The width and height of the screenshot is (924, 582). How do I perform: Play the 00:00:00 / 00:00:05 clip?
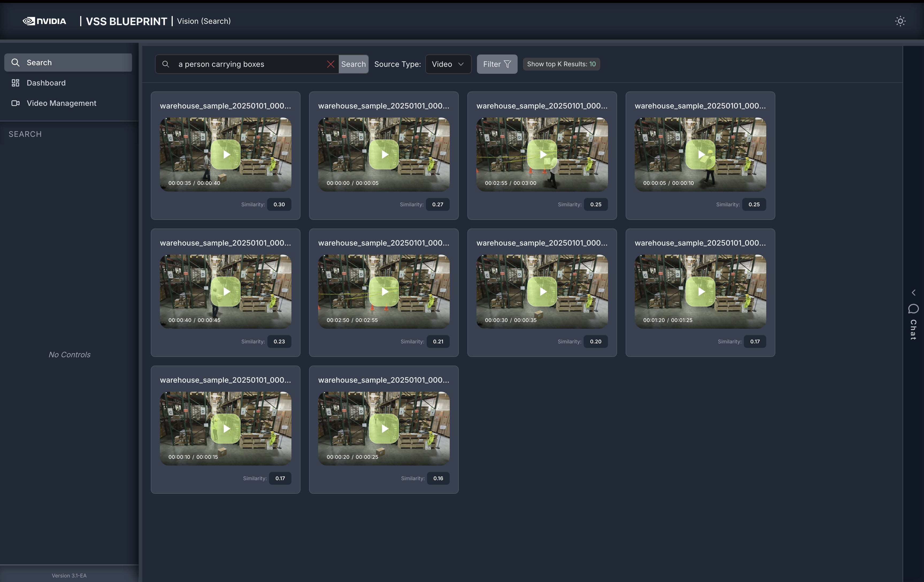(384, 154)
